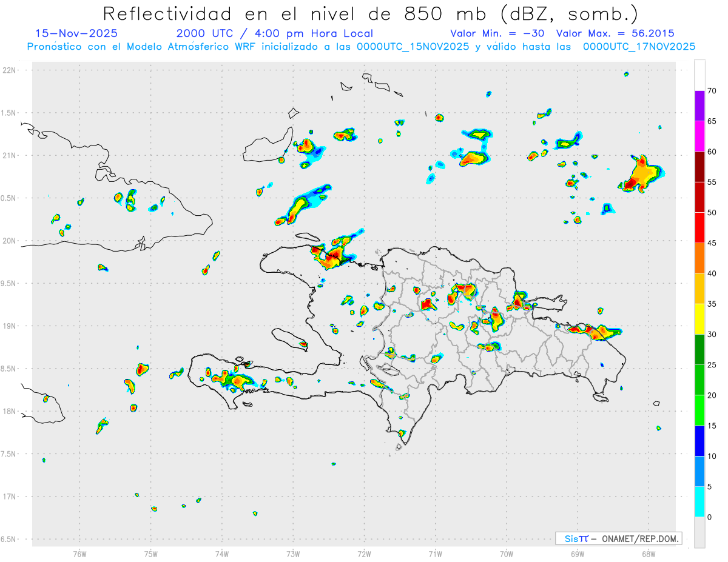Click the bright green 15–20 dBZ color bar segment
Viewport: 728px width, 562px height.
699,410
